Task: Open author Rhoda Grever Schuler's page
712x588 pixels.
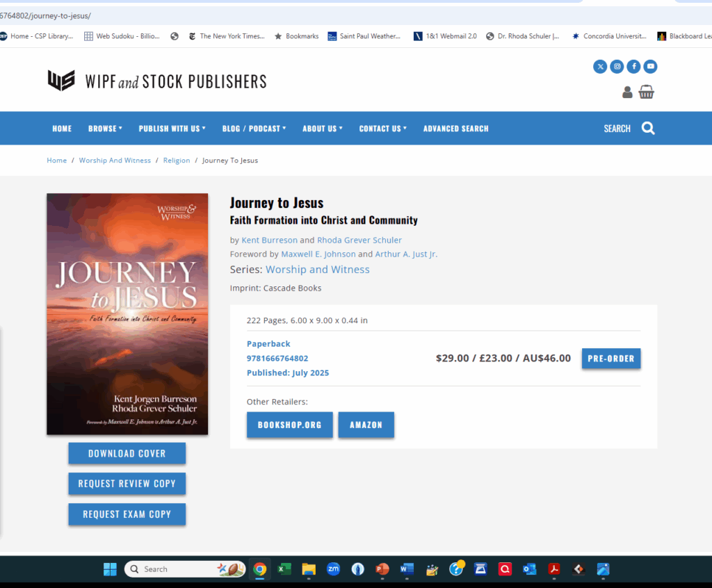Action: click(359, 240)
